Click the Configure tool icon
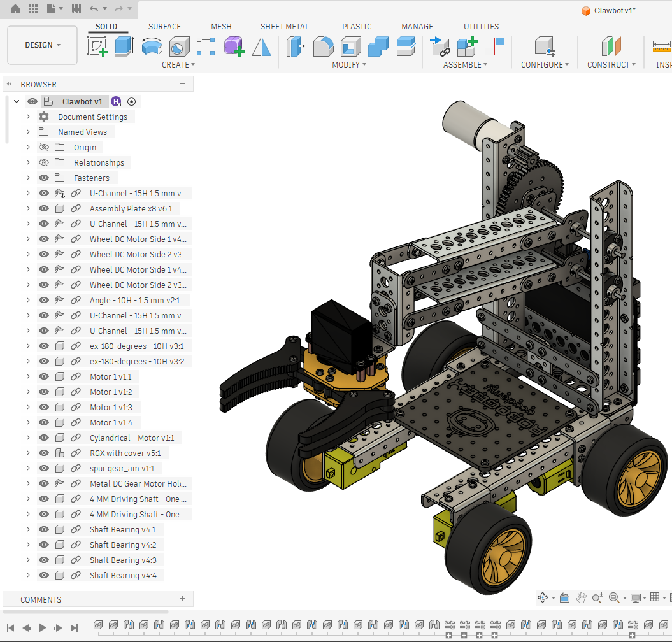Screen dimensions: 672x642 pyautogui.click(x=545, y=46)
